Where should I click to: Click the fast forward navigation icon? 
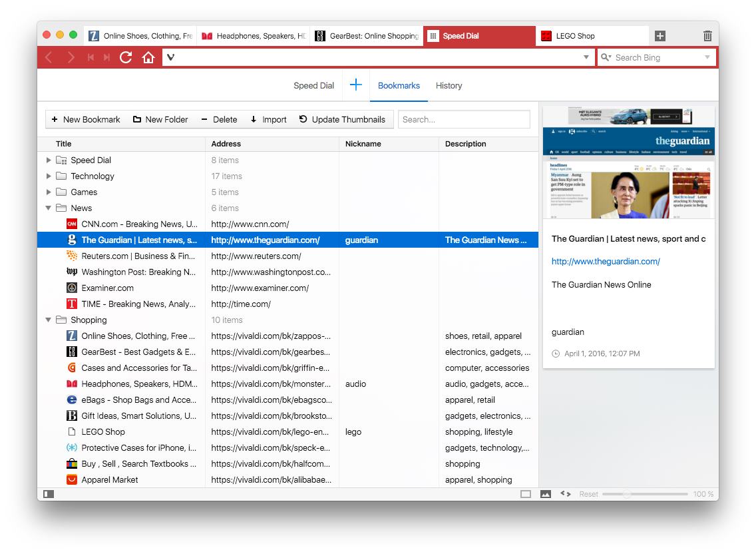pyautogui.click(x=107, y=58)
